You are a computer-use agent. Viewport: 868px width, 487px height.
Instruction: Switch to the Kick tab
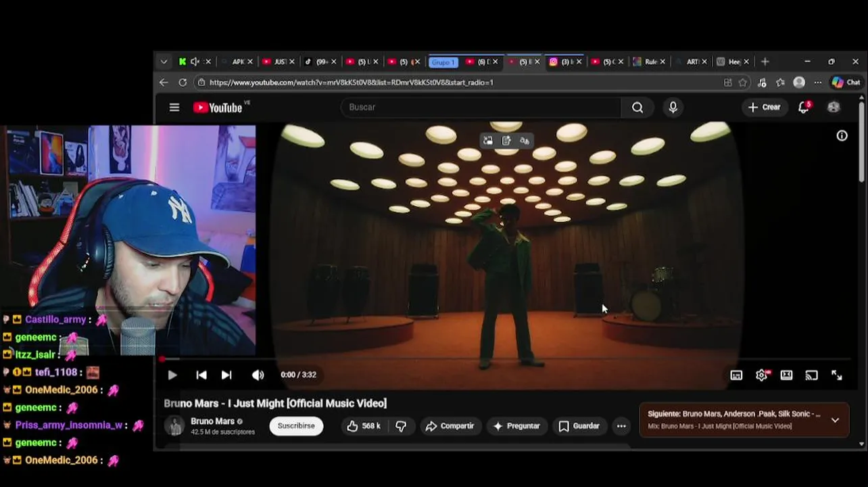(183, 62)
